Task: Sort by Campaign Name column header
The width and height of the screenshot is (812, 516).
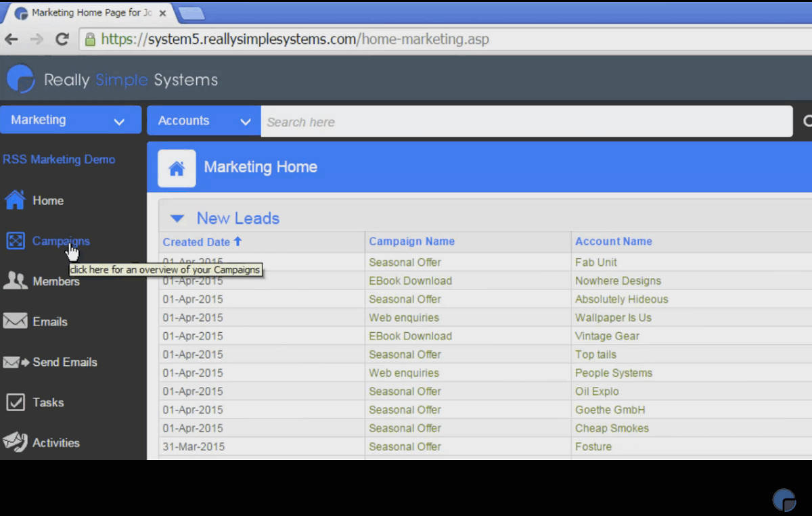Action: pyautogui.click(x=411, y=241)
